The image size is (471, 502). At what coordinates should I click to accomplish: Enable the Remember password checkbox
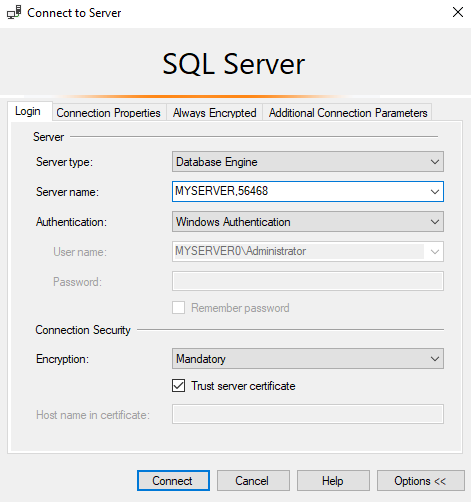[179, 308]
